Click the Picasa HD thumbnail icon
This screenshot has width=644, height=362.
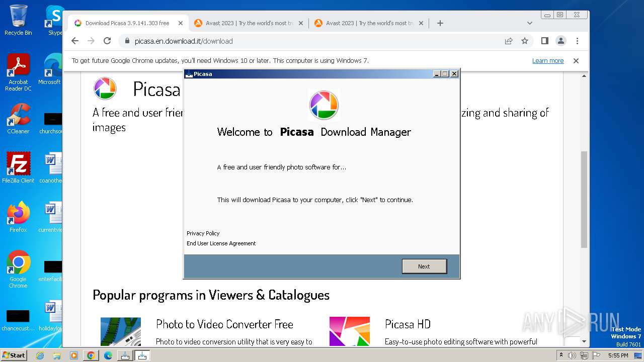[350, 331]
